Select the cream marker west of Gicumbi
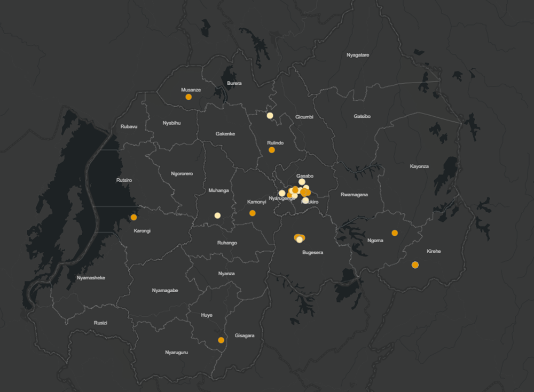The width and height of the screenshot is (534, 392). (x=270, y=116)
